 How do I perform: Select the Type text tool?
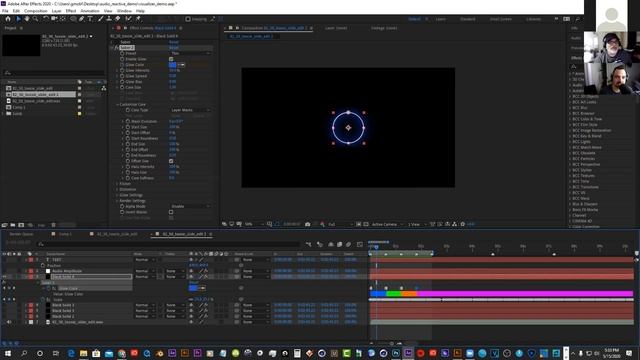[90, 19]
